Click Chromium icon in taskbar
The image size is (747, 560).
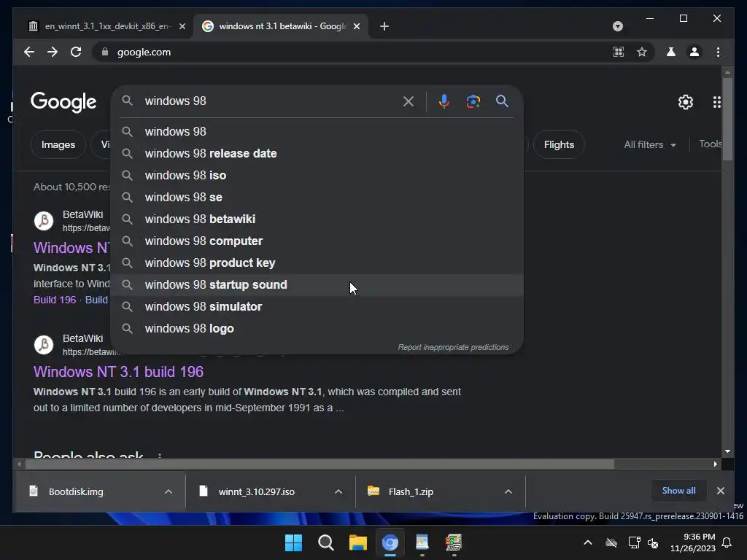390,542
